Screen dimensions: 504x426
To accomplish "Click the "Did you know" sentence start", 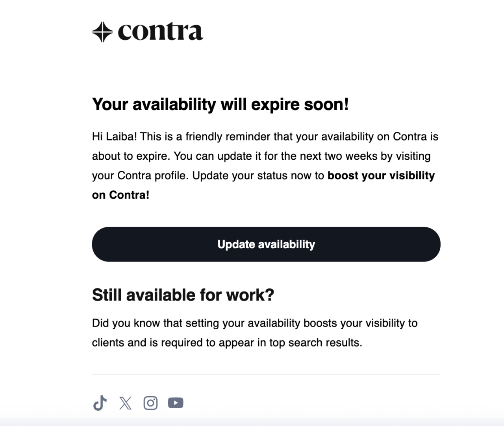I will tap(126, 323).
